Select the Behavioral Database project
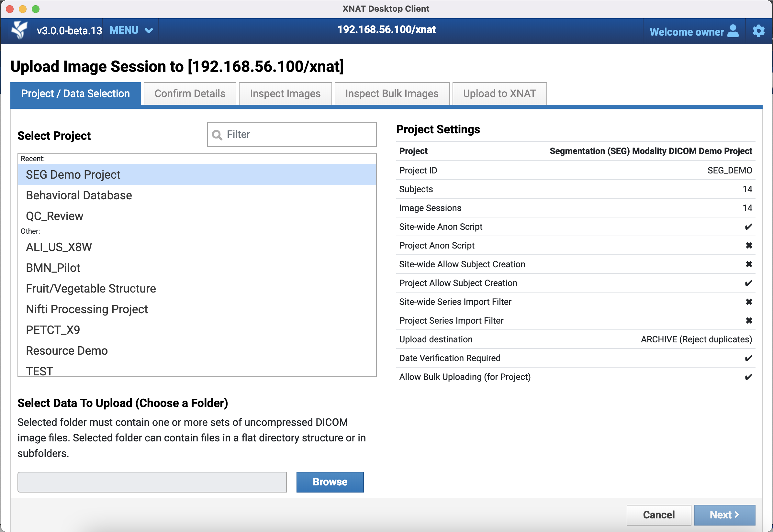Viewport: 773px width, 532px height. click(x=79, y=195)
